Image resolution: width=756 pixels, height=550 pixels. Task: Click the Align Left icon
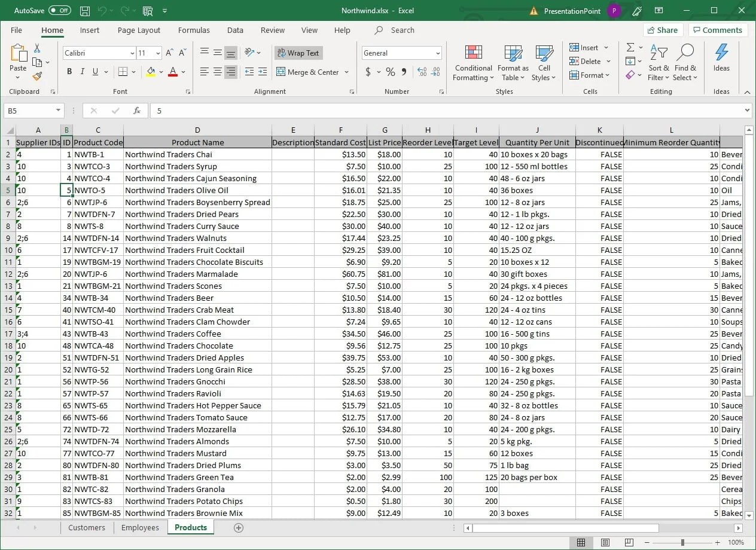click(205, 72)
